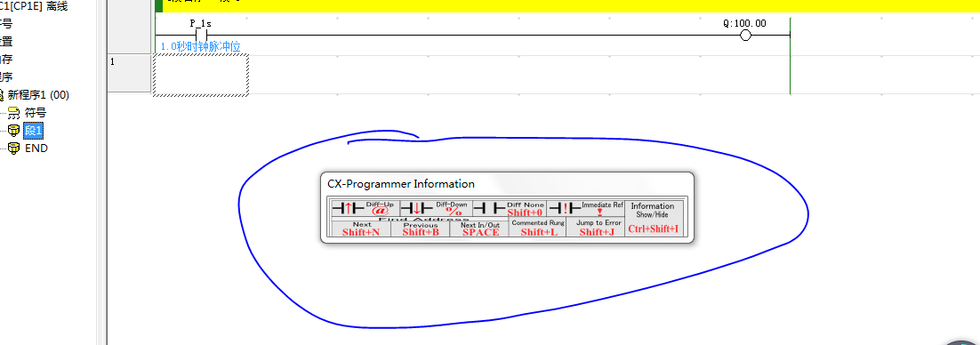Click the 1.0秒时钟脉冲位 comment text
The height and width of the screenshot is (345, 980).
pos(200,46)
